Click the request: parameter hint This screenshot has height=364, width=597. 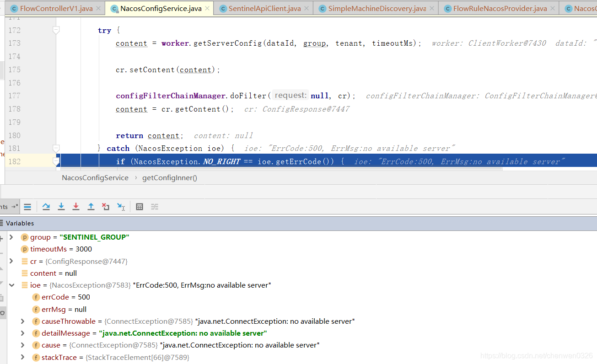point(290,96)
